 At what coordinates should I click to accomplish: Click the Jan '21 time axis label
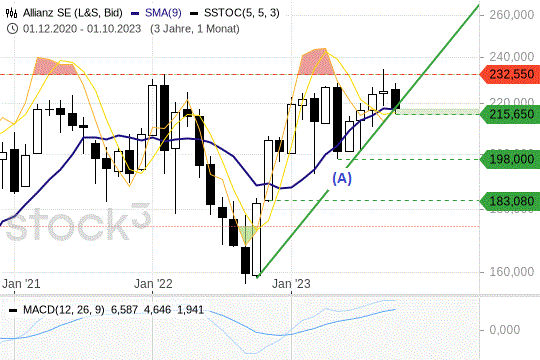[21, 284]
